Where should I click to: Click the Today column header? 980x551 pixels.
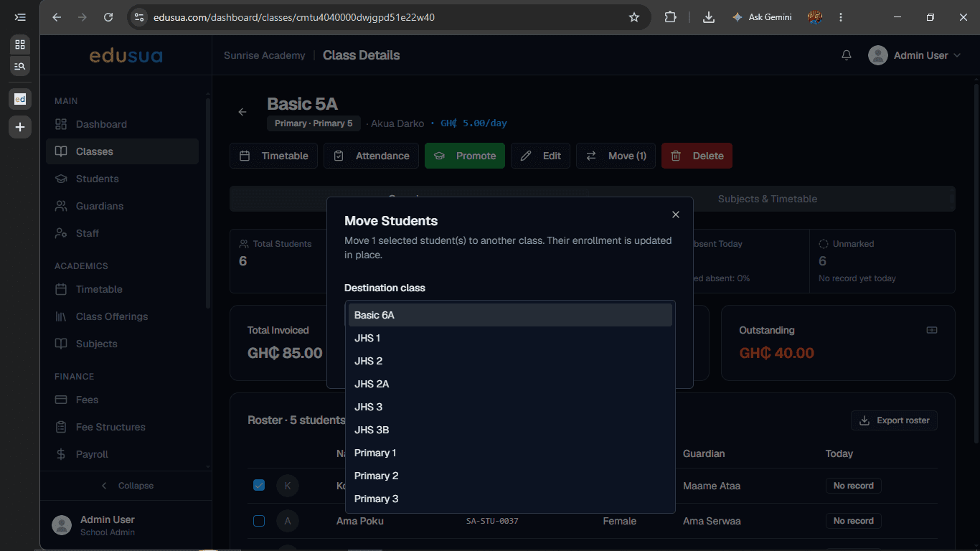pos(839,453)
